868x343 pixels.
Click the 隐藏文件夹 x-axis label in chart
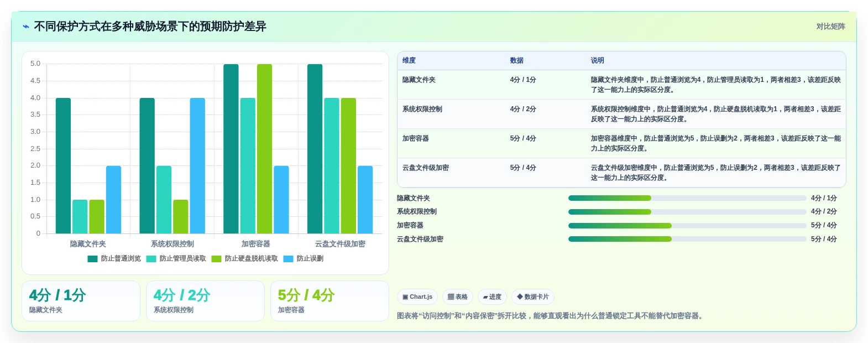pos(88,244)
